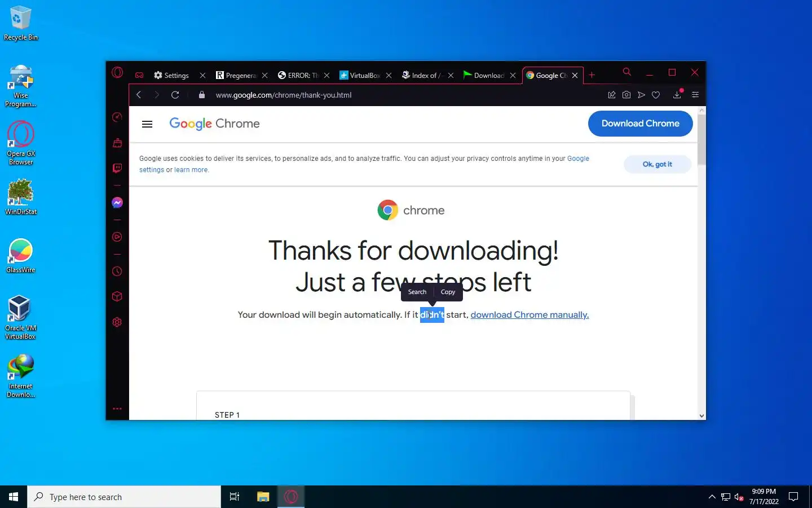The image size is (812, 508).
Task: Click the muted volume tray icon
Action: (x=739, y=497)
